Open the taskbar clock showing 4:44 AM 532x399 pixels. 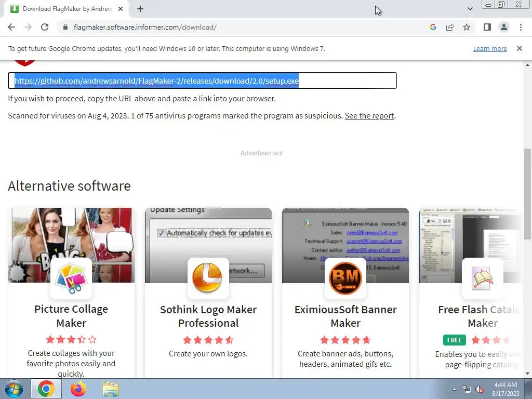tap(506, 389)
